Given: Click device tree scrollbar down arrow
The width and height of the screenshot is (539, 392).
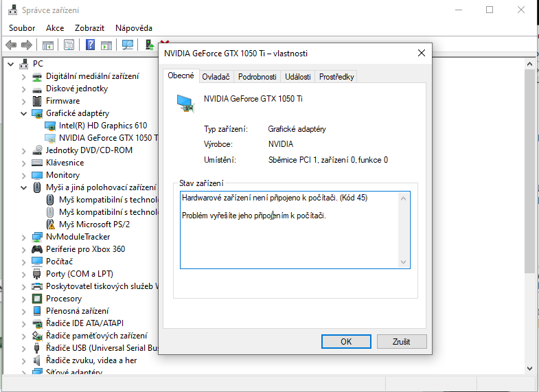Looking at the screenshot, I should pos(529,368).
